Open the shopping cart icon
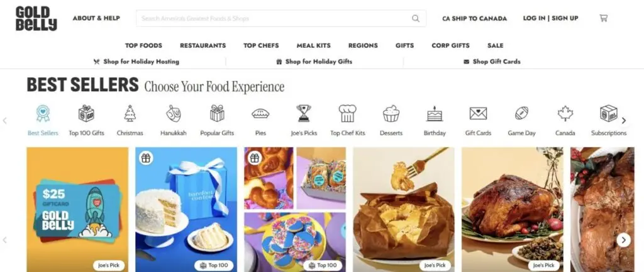Image resolution: width=644 pixels, height=272 pixels. [603, 18]
